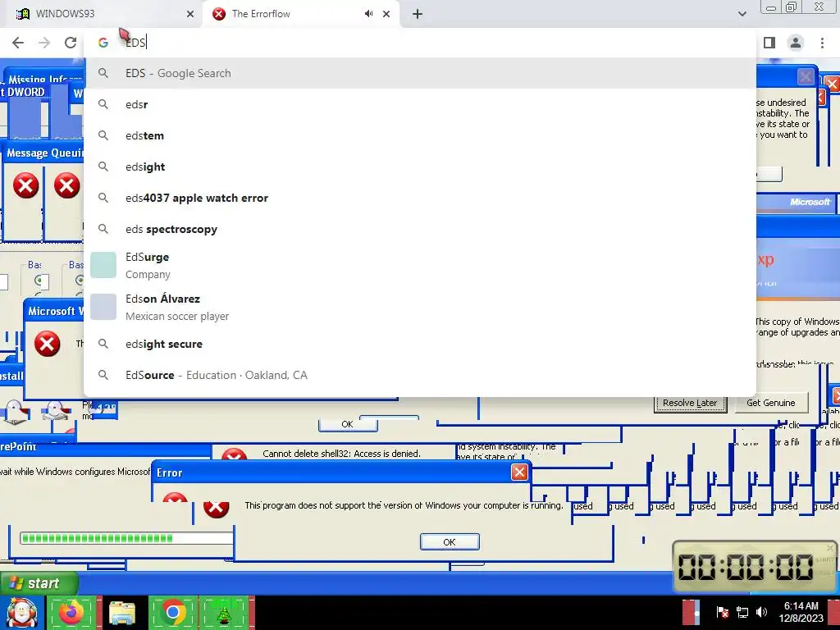Click the browser forward arrow

(x=44, y=43)
